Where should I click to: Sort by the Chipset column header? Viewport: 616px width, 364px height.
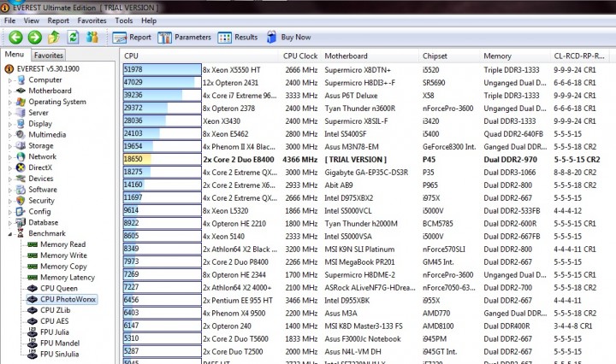coord(449,56)
